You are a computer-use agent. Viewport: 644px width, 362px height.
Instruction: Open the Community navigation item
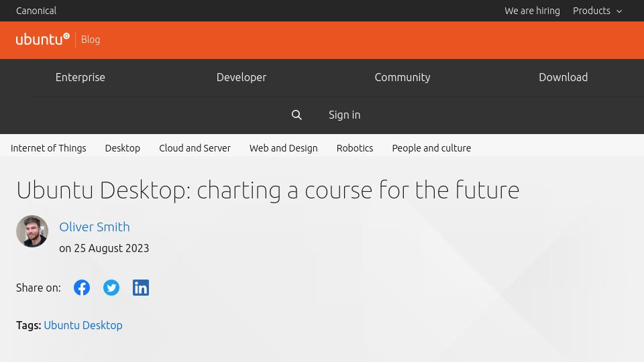[402, 77]
